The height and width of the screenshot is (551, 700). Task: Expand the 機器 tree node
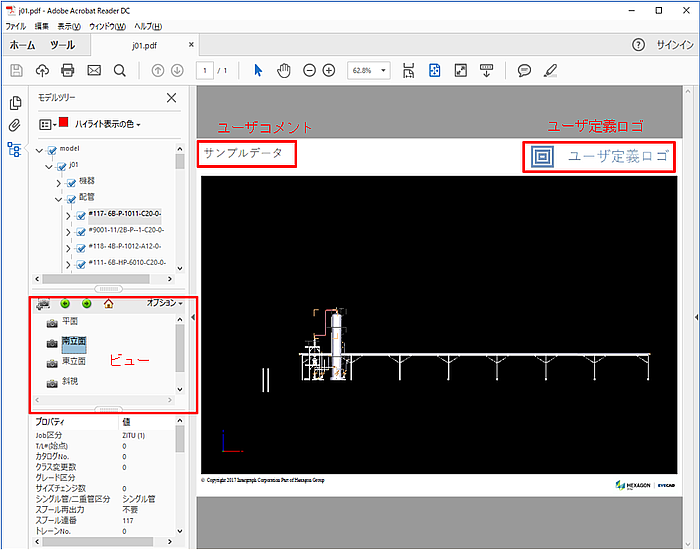point(58,183)
